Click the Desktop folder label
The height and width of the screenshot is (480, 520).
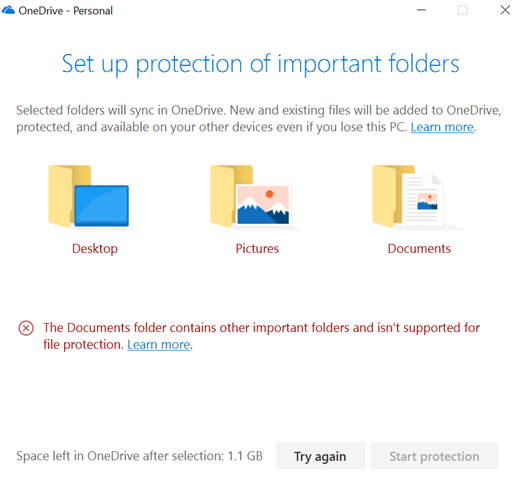tap(95, 249)
